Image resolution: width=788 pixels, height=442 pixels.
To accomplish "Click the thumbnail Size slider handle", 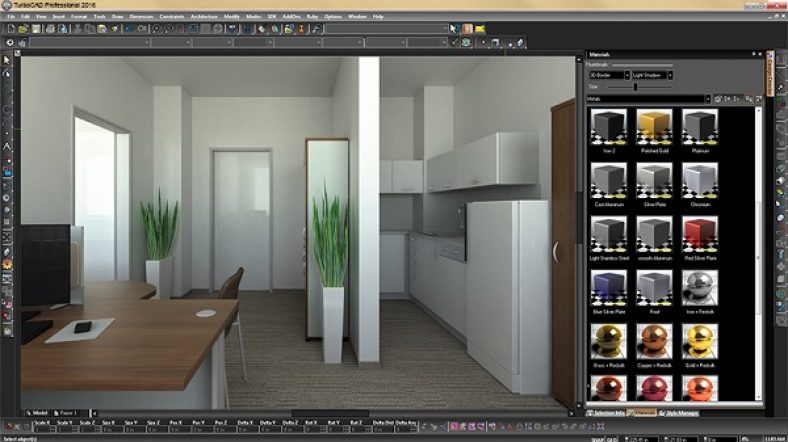I will tap(635, 87).
